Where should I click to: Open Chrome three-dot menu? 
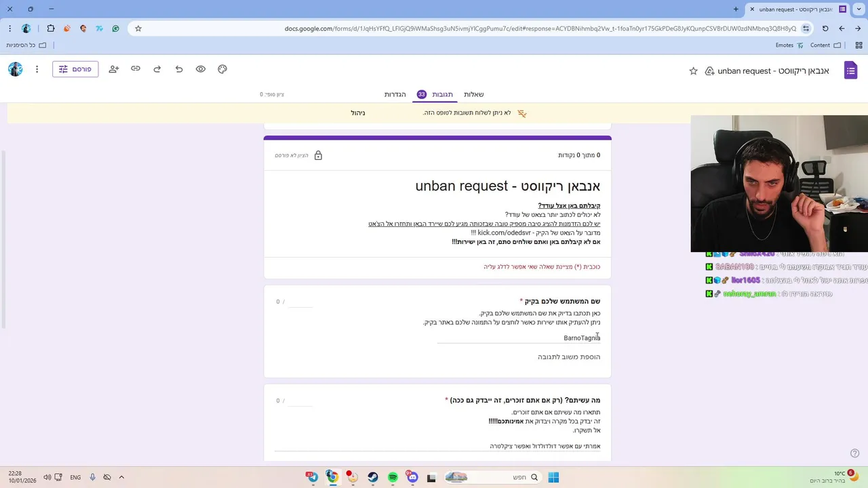[9, 28]
